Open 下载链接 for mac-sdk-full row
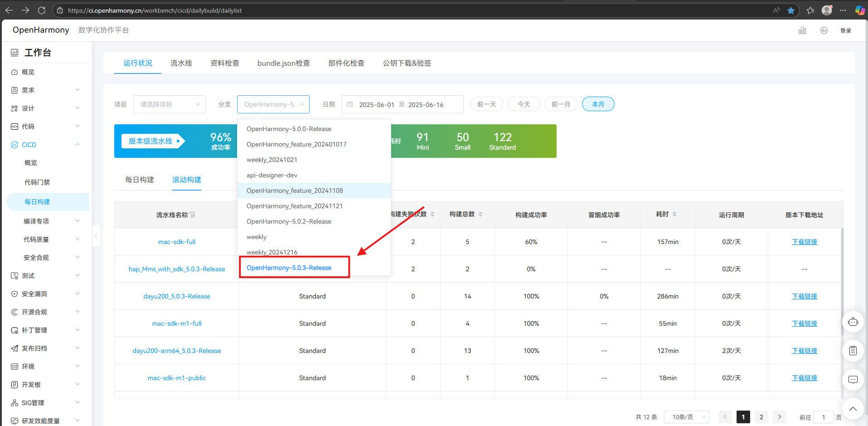 (x=804, y=242)
